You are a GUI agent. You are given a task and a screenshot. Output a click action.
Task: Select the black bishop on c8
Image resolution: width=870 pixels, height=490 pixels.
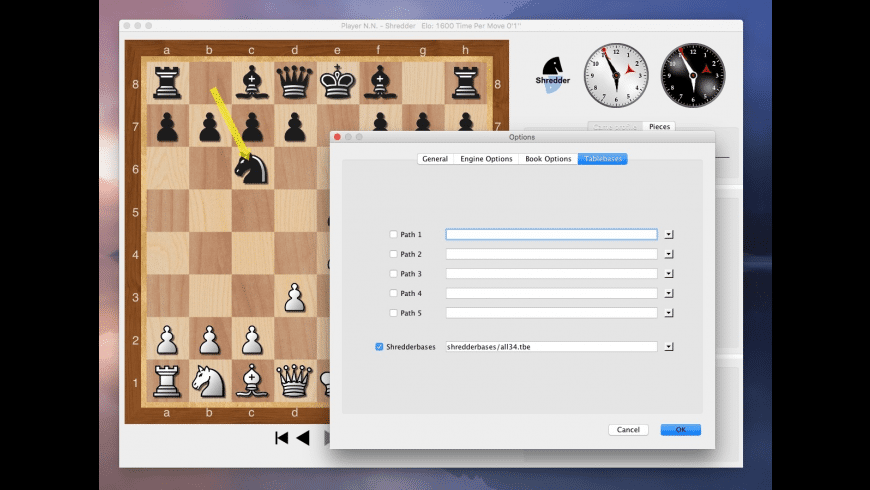point(252,83)
